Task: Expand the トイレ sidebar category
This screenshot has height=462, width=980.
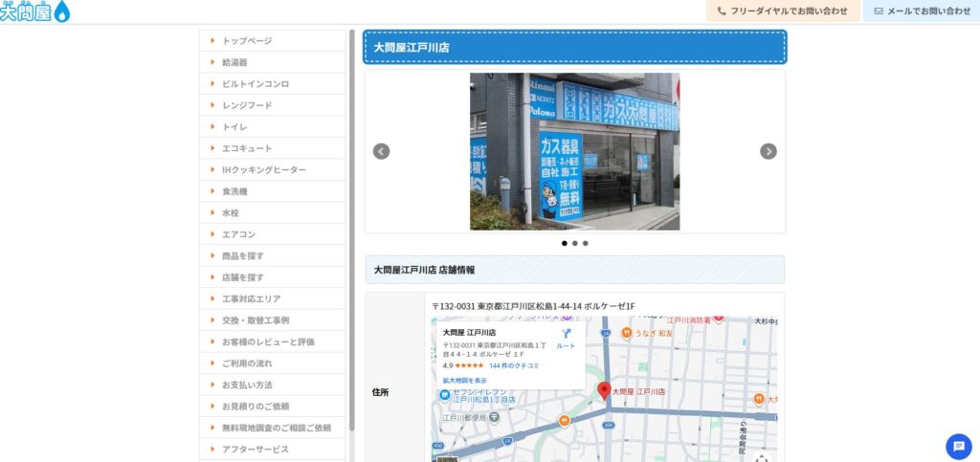Action: click(x=234, y=126)
